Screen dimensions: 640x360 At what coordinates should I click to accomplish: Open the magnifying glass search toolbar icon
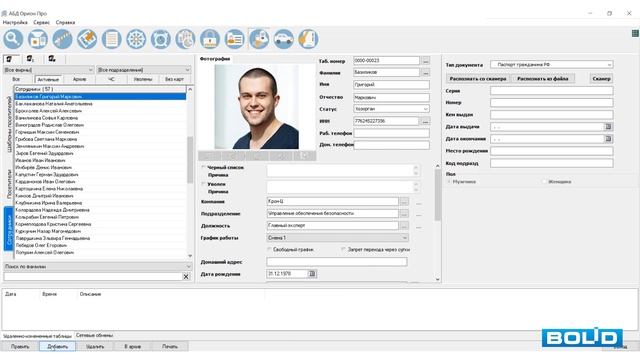(13, 39)
